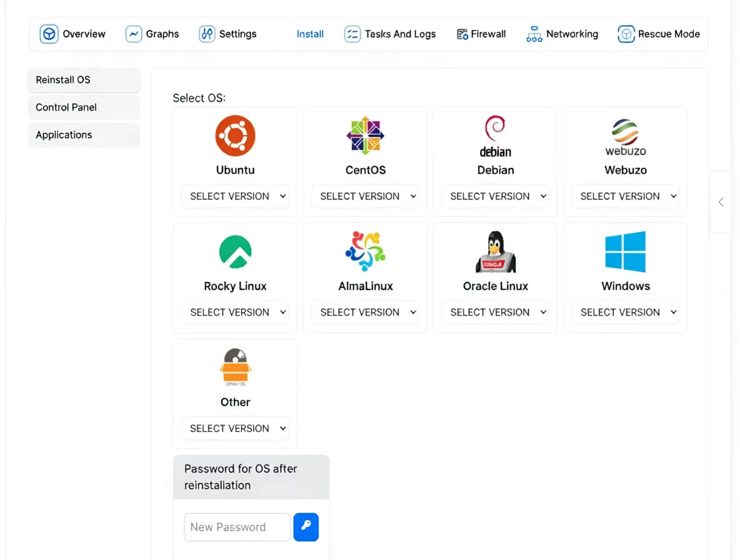Click the Windows label text
This screenshot has height=560, width=740.
[x=626, y=286]
